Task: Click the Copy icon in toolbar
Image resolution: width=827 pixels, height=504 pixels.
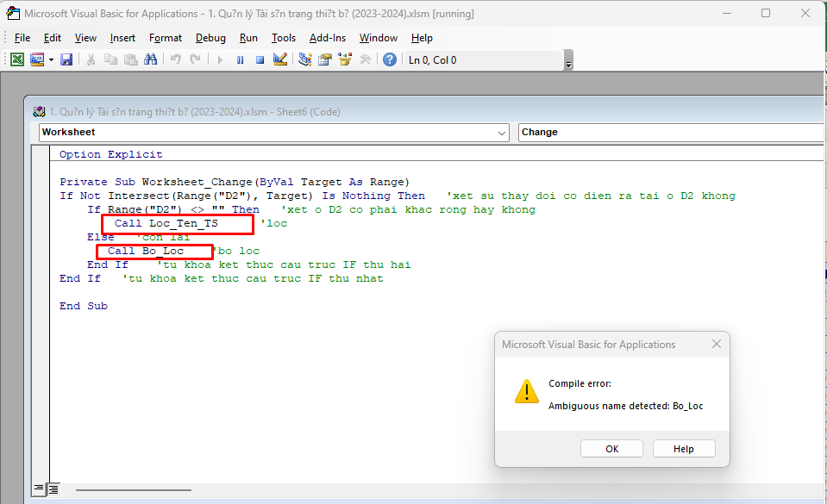Action: pos(110,59)
